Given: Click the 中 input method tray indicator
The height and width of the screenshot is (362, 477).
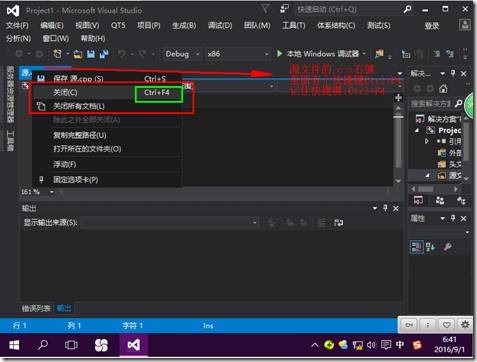Looking at the screenshot, I should (x=400, y=344).
